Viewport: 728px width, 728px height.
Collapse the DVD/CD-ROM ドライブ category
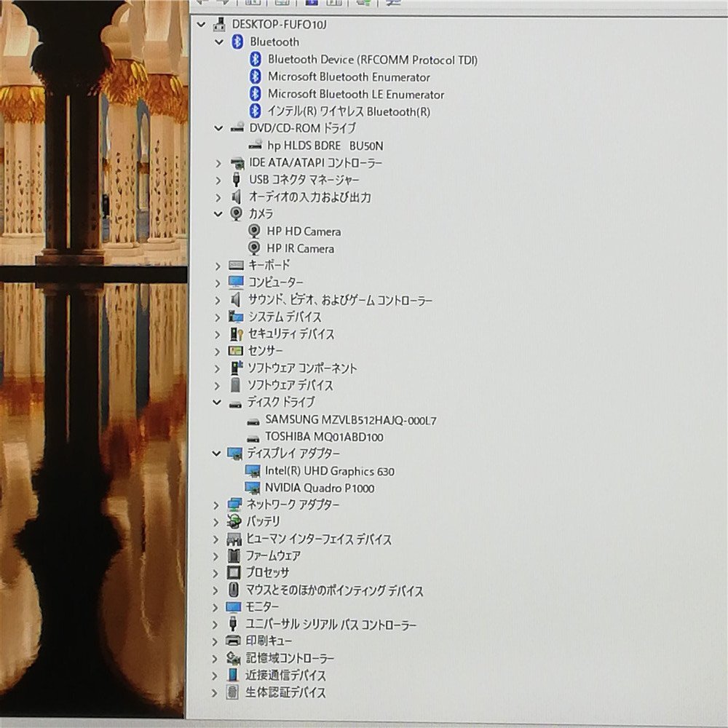point(218,127)
